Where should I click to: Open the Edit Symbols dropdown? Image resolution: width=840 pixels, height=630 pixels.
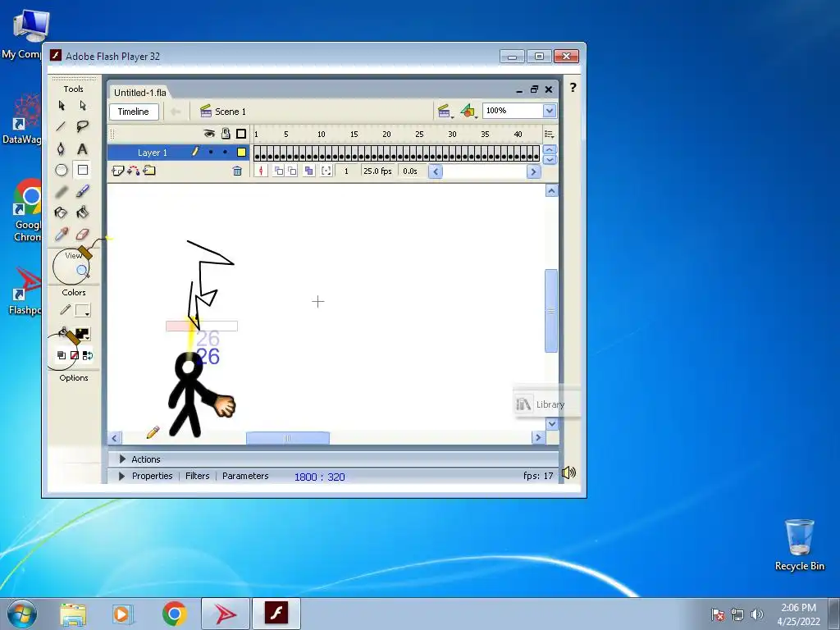[x=468, y=111]
